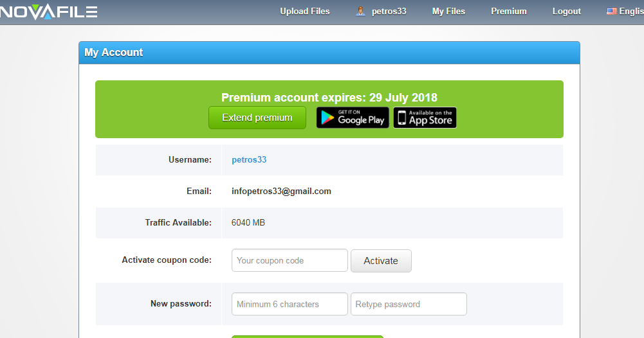Click petros33 link beside Username

(x=249, y=160)
